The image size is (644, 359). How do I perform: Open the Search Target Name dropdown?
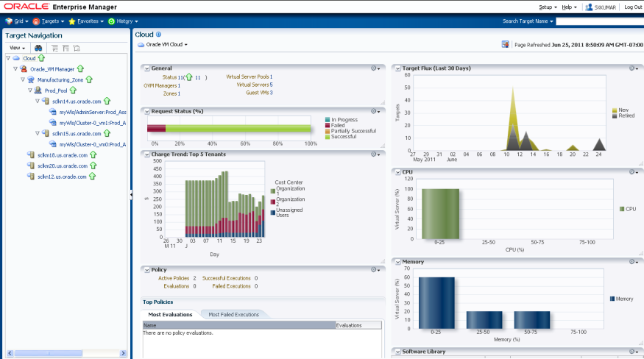(528, 21)
